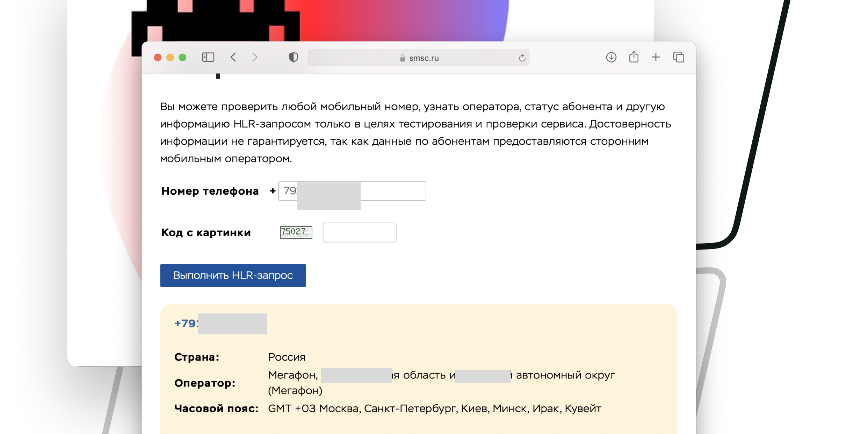This screenshot has height=434, width=868.
Task: Click the GMT +03 Москва timezone text
Action: point(435,408)
